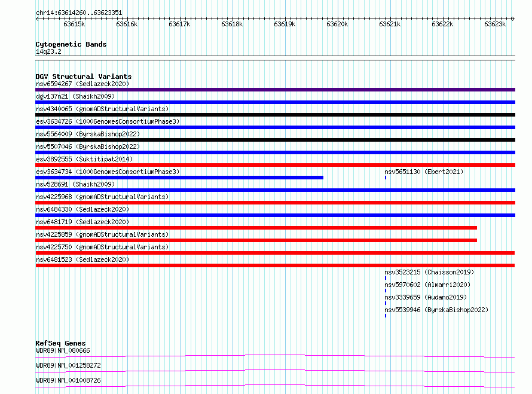Select the blue esv3634726 variant bar
Image resolution: width=532 pixels, height=394 pixels.
coord(275,127)
